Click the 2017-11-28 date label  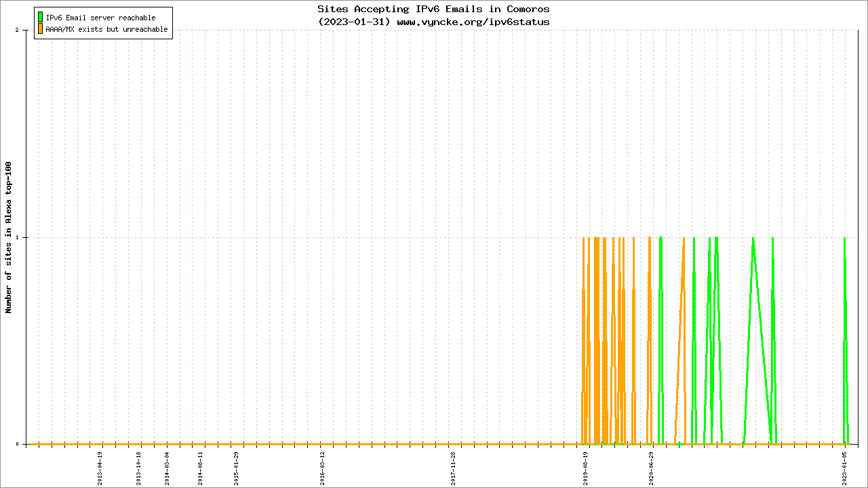click(453, 468)
